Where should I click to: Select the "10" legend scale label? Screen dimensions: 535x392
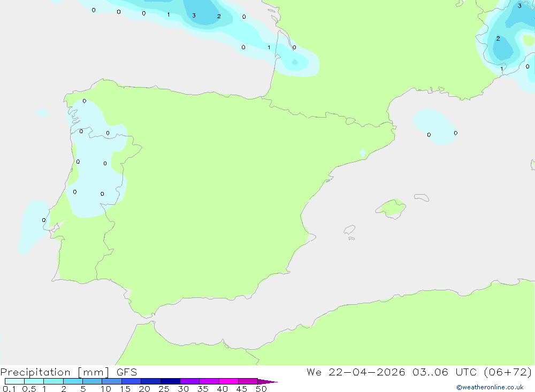click(x=106, y=389)
